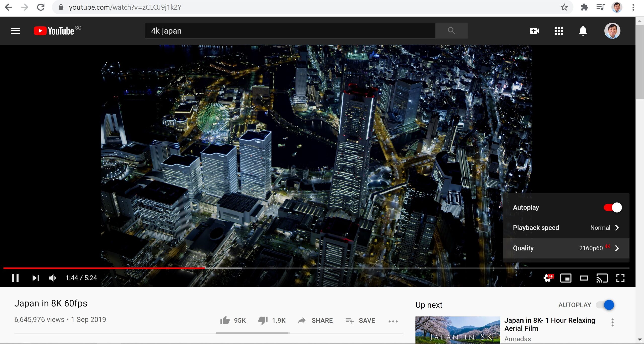Screen dimensions: 644x344
Task: Switch to miniplayer mode
Action: [566, 278]
